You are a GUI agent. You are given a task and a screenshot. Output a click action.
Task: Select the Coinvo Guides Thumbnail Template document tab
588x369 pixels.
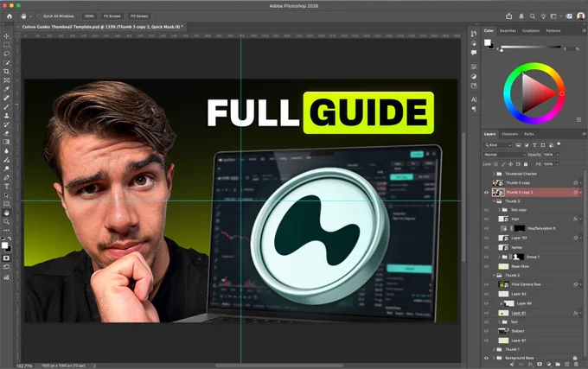(102, 27)
